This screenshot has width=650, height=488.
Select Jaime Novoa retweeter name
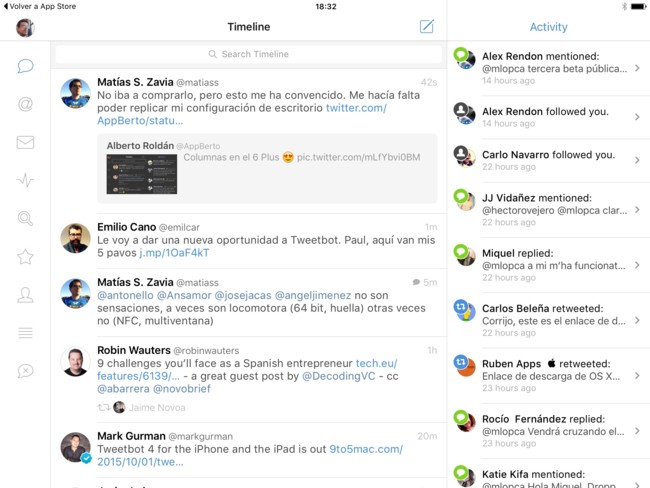click(157, 408)
